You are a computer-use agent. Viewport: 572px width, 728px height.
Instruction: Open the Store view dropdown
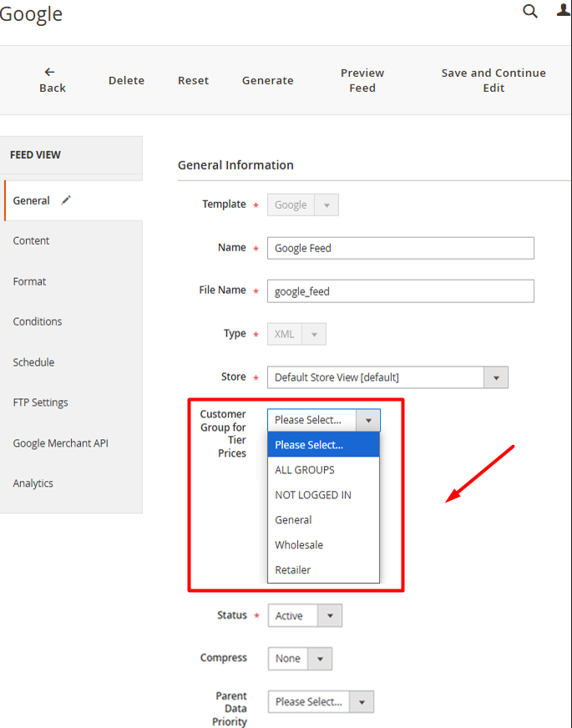coord(387,377)
